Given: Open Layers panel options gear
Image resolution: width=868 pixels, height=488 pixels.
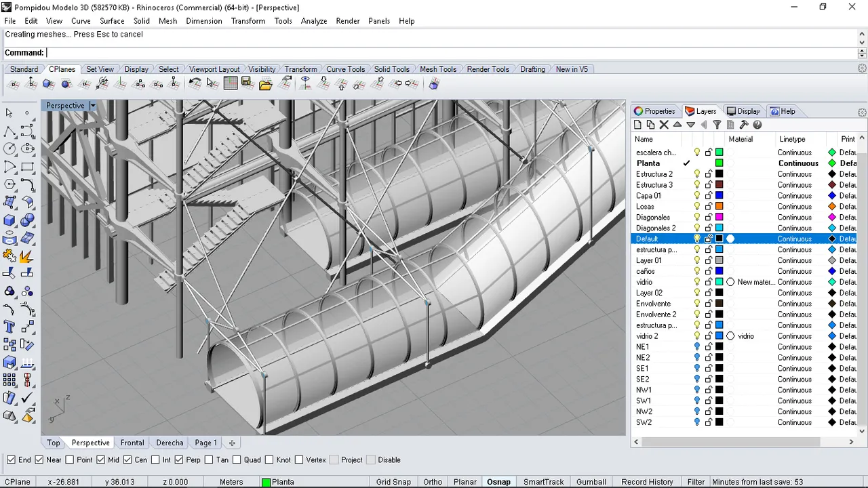Looking at the screenshot, I should (862, 112).
